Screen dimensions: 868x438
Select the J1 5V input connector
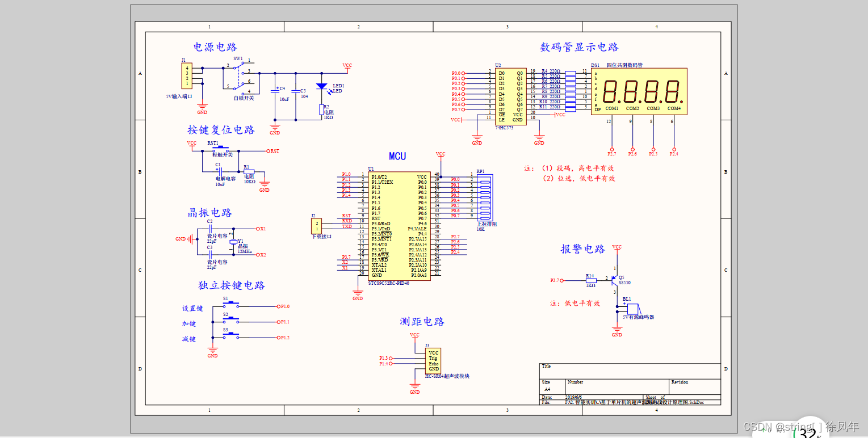tap(187, 75)
